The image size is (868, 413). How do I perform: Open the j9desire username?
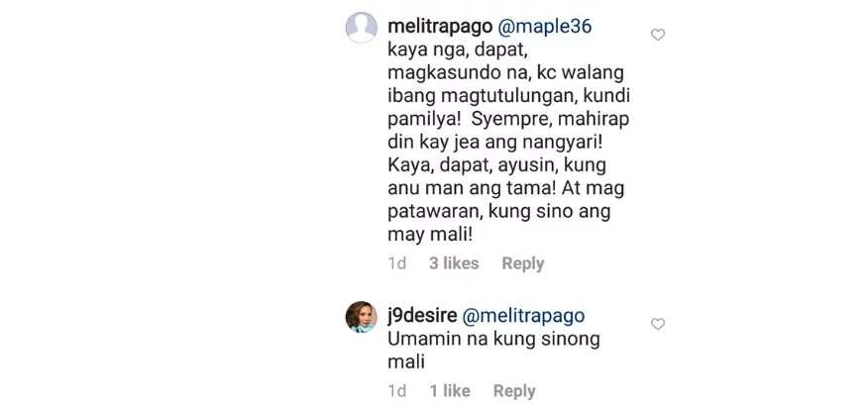pos(422,316)
